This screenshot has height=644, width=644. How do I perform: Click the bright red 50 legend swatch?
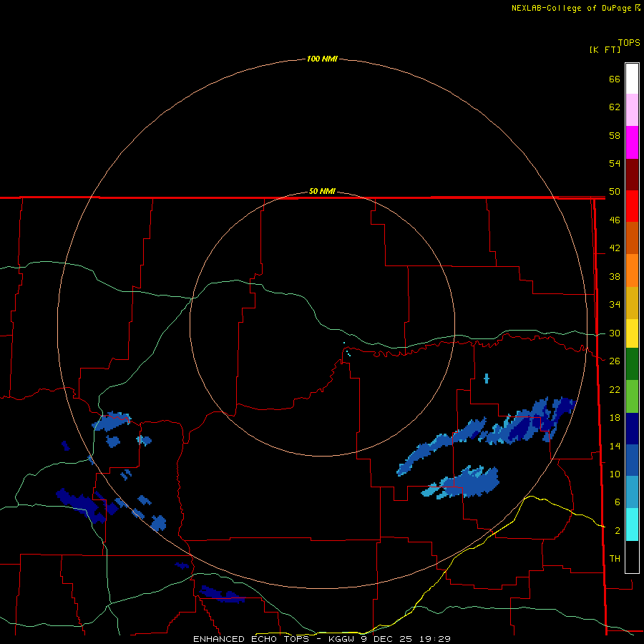click(632, 207)
